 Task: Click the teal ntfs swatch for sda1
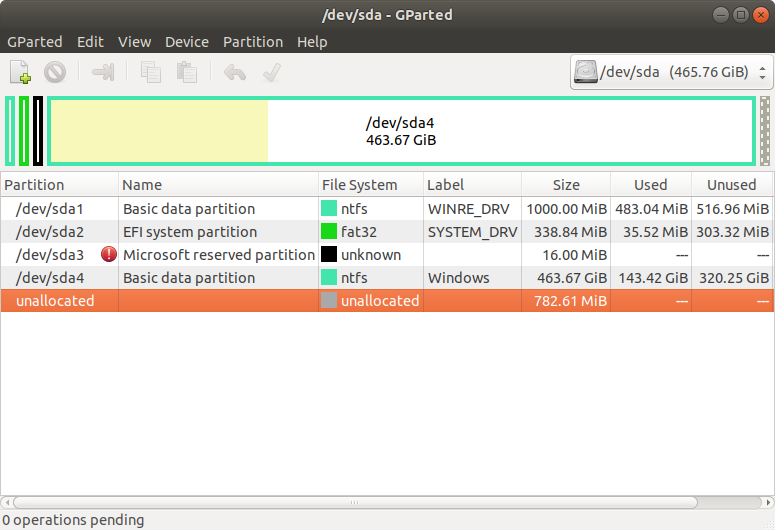(x=329, y=208)
